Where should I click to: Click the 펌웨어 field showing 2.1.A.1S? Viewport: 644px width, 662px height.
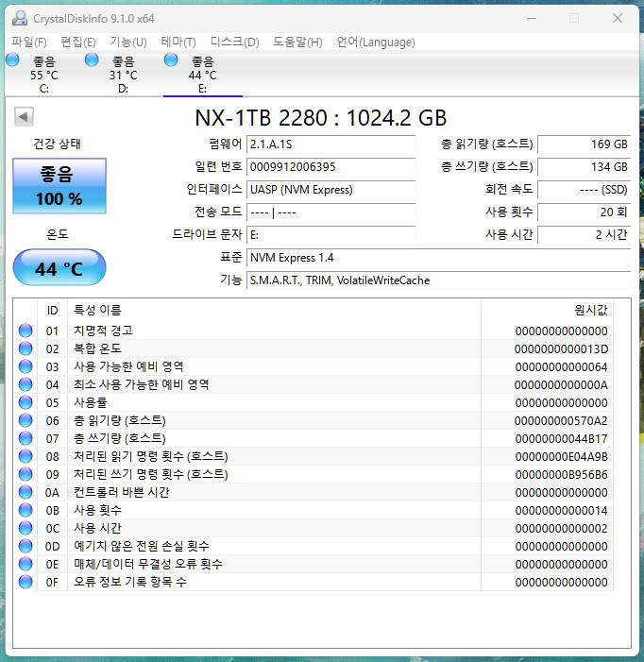click(330, 144)
